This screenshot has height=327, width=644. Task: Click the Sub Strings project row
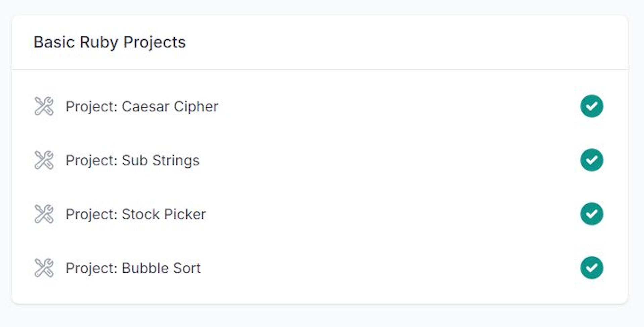302,160
